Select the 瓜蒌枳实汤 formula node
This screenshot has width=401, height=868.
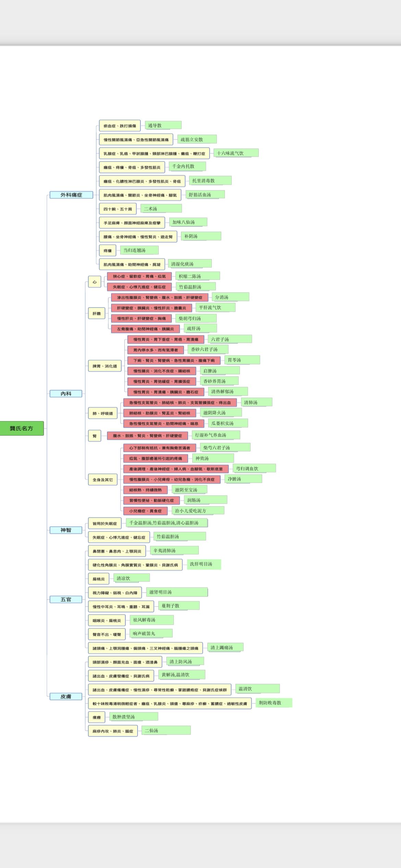tap(228, 423)
